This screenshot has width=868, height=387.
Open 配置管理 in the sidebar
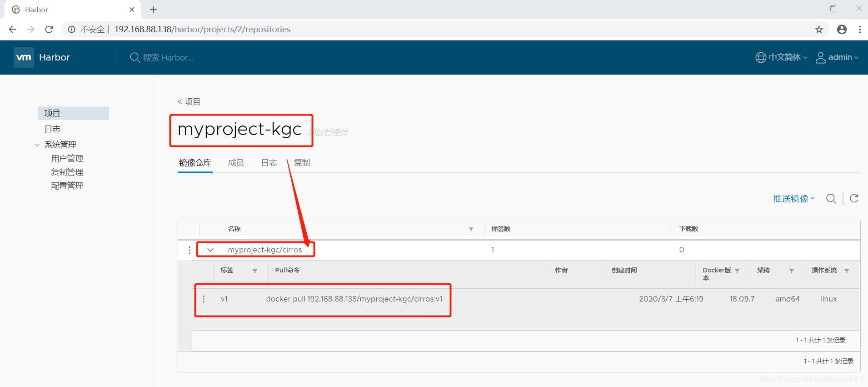(67, 186)
